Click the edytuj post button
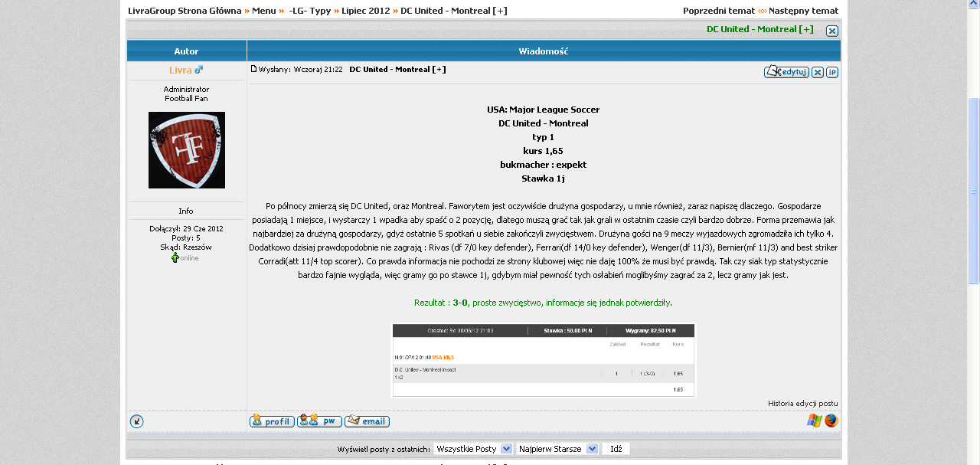980x465 pixels. tap(786, 72)
